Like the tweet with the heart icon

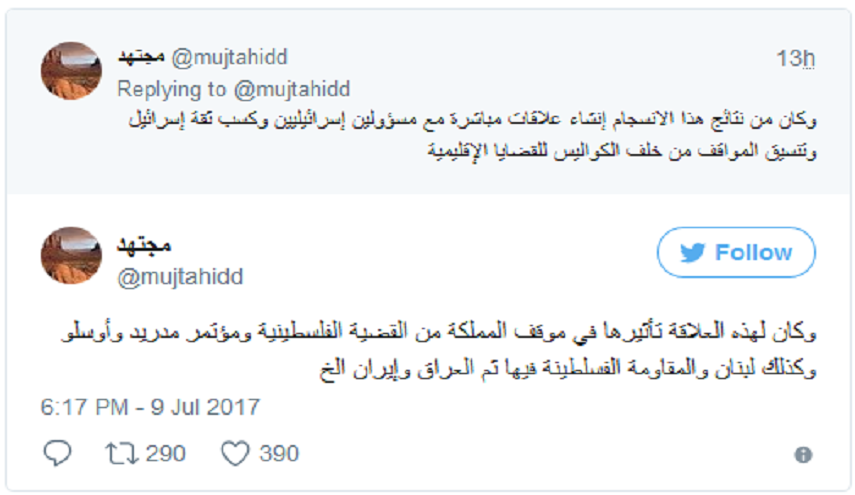234,454
